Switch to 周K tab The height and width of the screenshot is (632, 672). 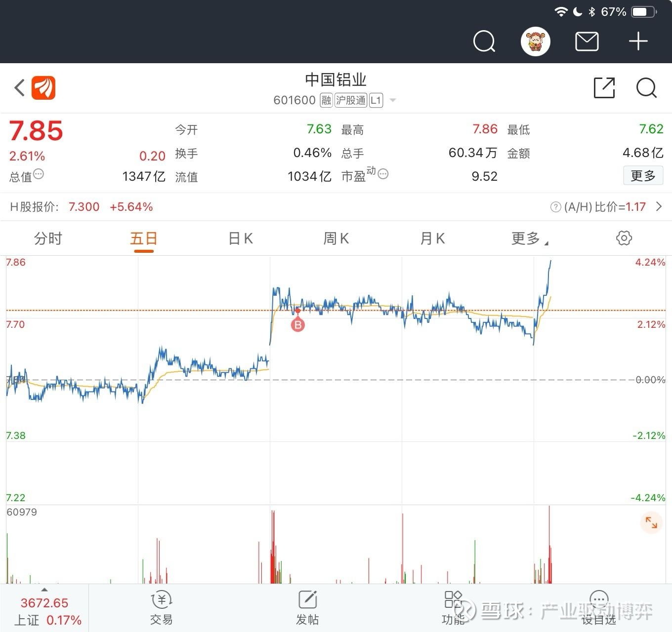pos(336,238)
